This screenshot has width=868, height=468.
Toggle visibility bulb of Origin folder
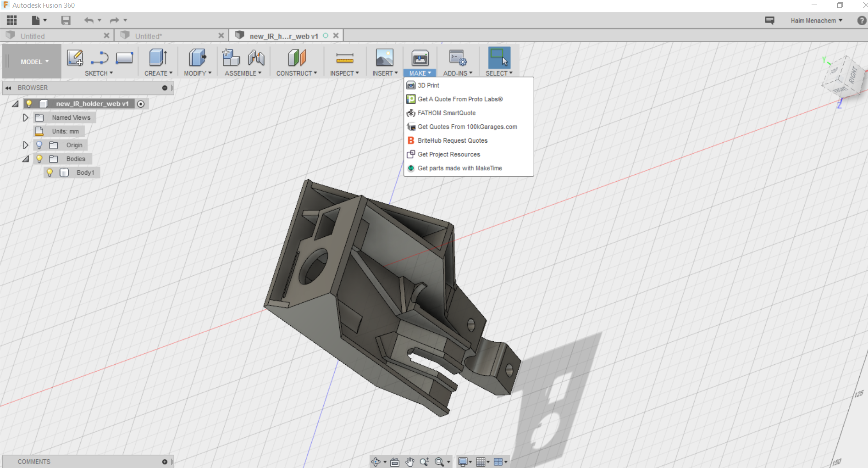(39, 145)
